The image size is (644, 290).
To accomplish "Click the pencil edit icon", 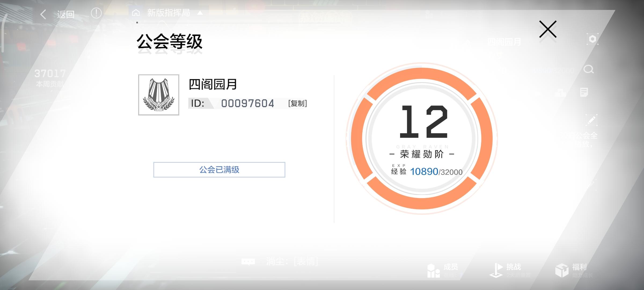I will click(591, 120).
